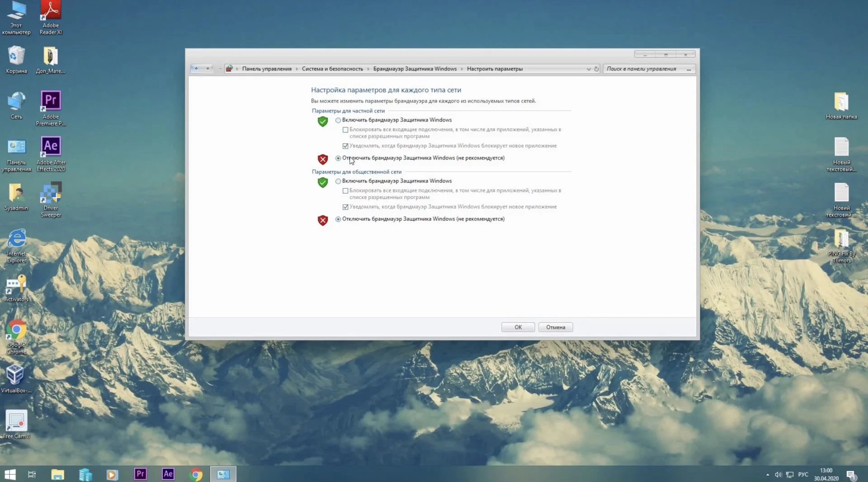
Task: Click the OK button
Action: (x=518, y=327)
